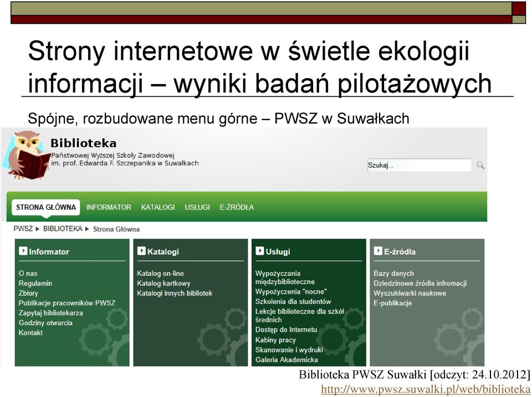Open the E-publikacje link
532x397 pixels.
click(x=393, y=303)
